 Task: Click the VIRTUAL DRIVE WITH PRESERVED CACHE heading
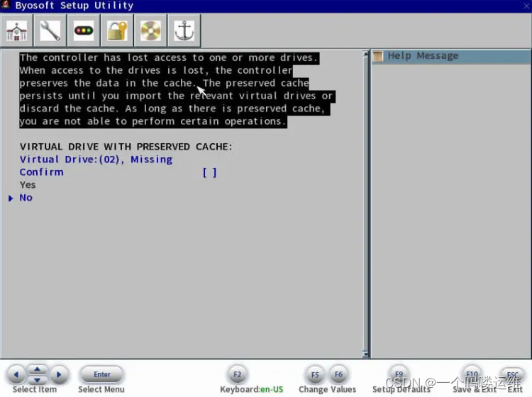pos(126,147)
